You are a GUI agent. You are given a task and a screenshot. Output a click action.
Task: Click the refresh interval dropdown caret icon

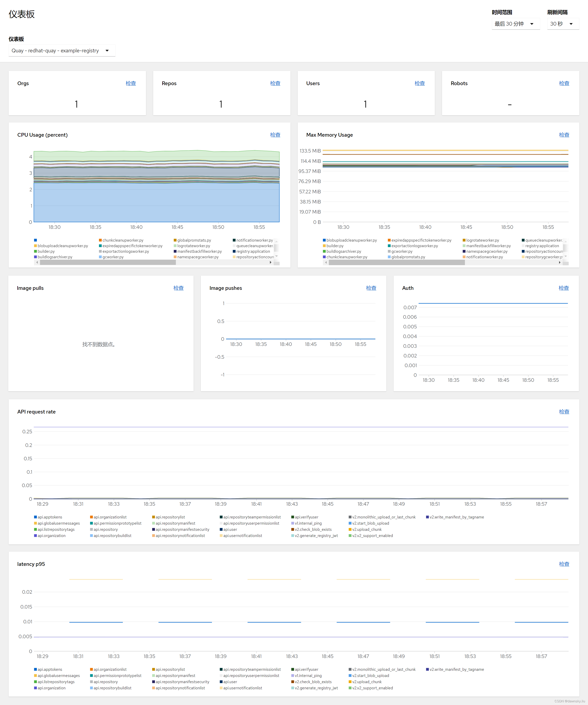click(571, 24)
